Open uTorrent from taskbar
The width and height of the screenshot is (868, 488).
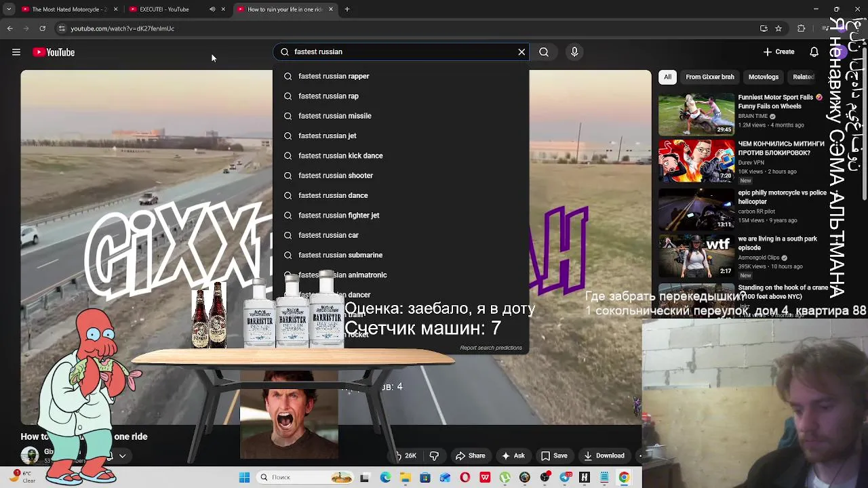click(505, 477)
